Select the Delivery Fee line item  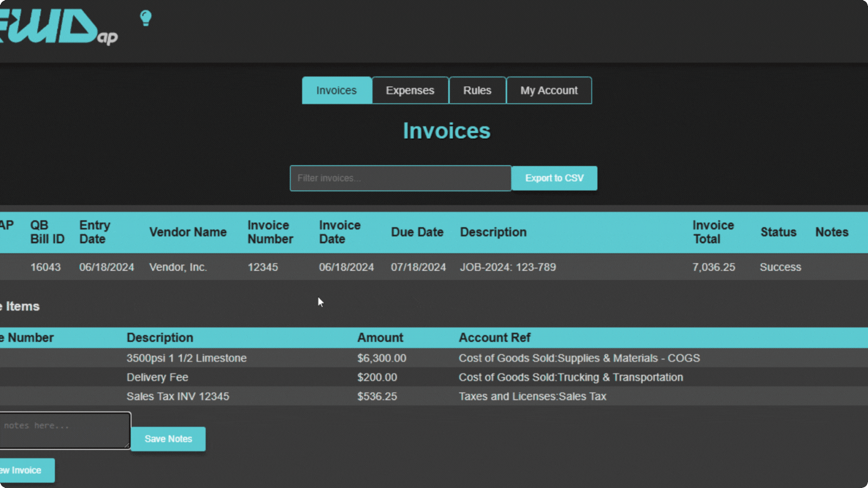pos(434,377)
